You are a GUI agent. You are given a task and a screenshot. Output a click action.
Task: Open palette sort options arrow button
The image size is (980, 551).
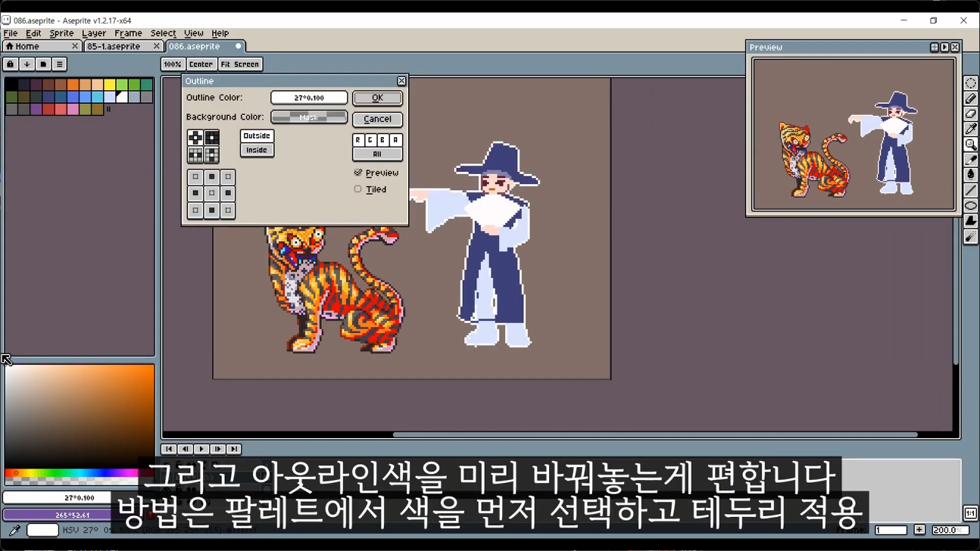coord(27,64)
